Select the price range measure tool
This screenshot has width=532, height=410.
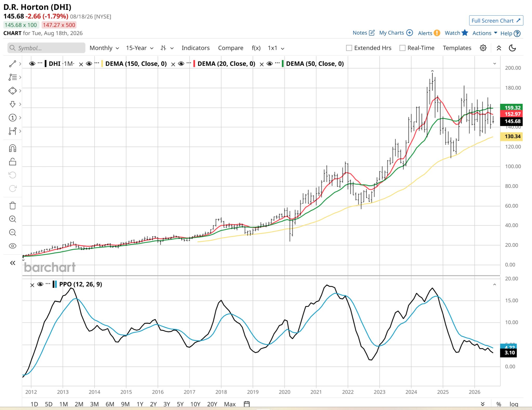tap(12, 131)
